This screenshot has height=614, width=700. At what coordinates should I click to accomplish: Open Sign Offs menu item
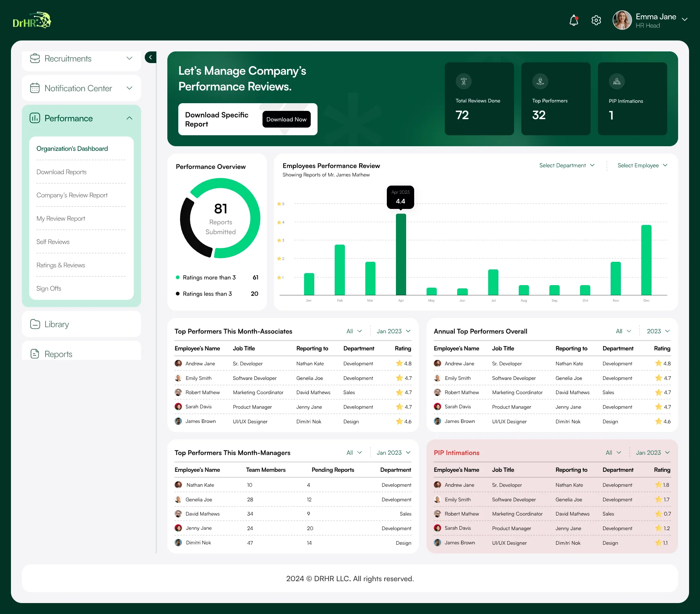coord(49,288)
